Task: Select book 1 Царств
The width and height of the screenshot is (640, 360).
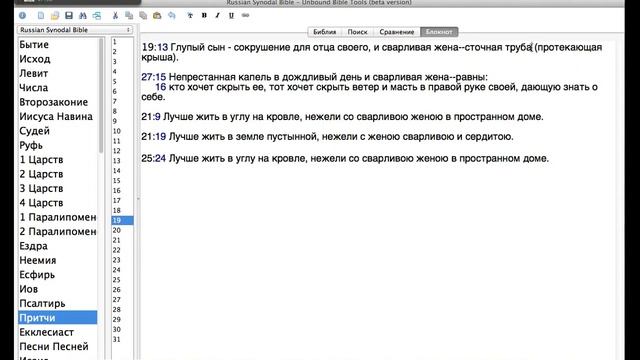Action: (58, 160)
